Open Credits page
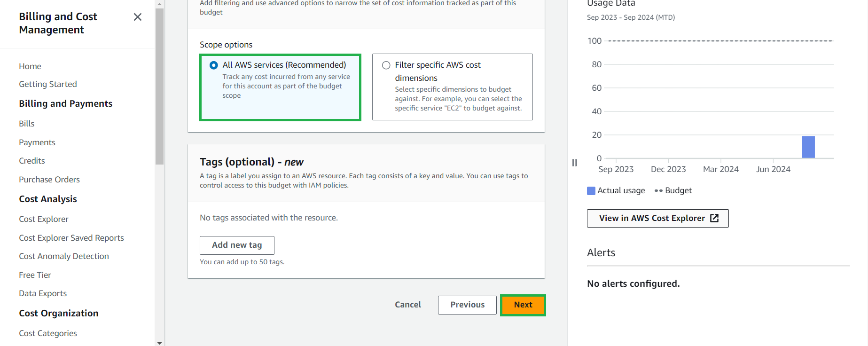Screen dimensions: 868x346 click(32, 161)
